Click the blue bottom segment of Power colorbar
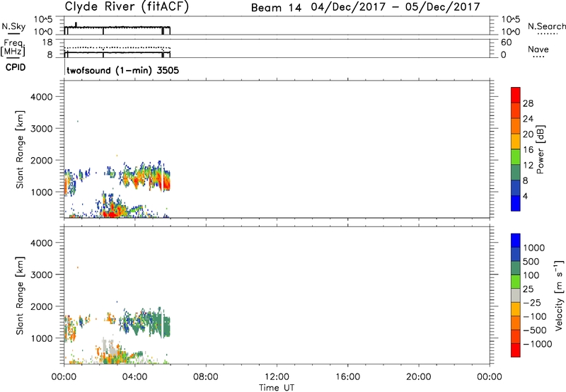 click(x=516, y=203)
